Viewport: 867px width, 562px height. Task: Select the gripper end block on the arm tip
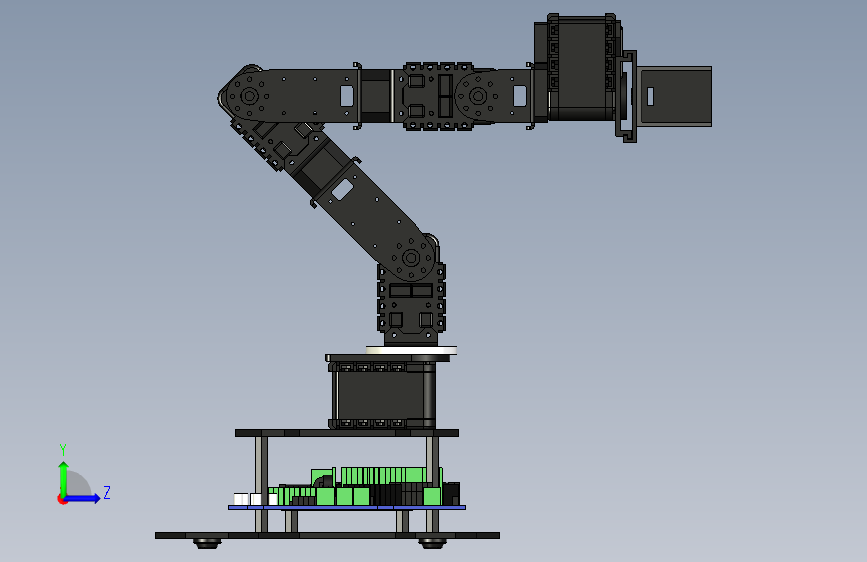(x=673, y=96)
